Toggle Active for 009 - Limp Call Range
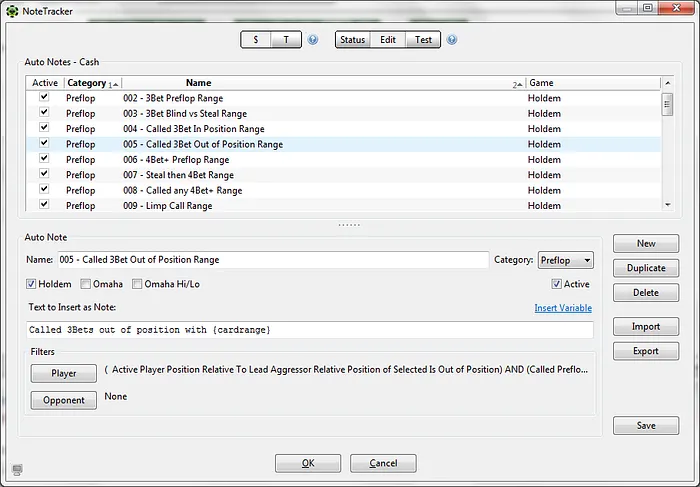This screenshot has width=700, height=487. point(44,204)
